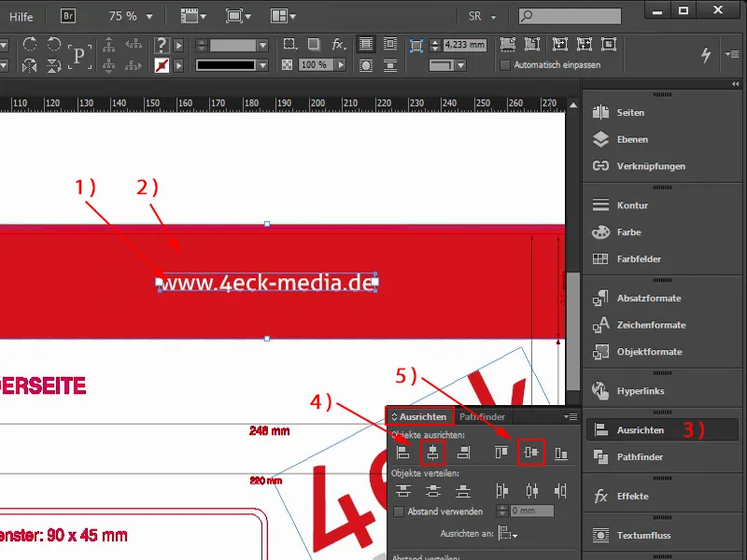Open the view options dropdown

(x=193, y=16)
